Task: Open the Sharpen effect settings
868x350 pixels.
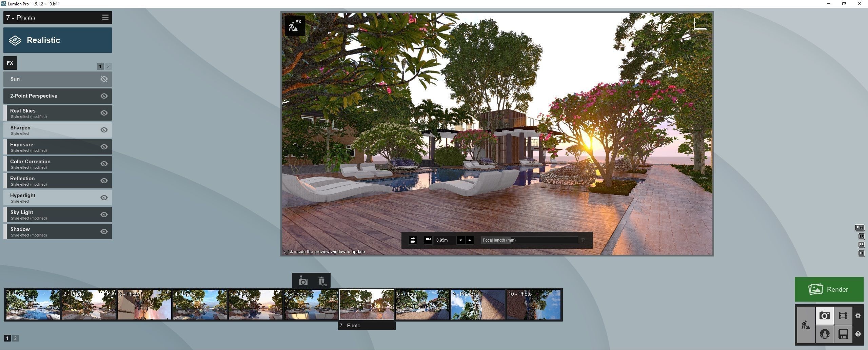Action: (58, 130)
